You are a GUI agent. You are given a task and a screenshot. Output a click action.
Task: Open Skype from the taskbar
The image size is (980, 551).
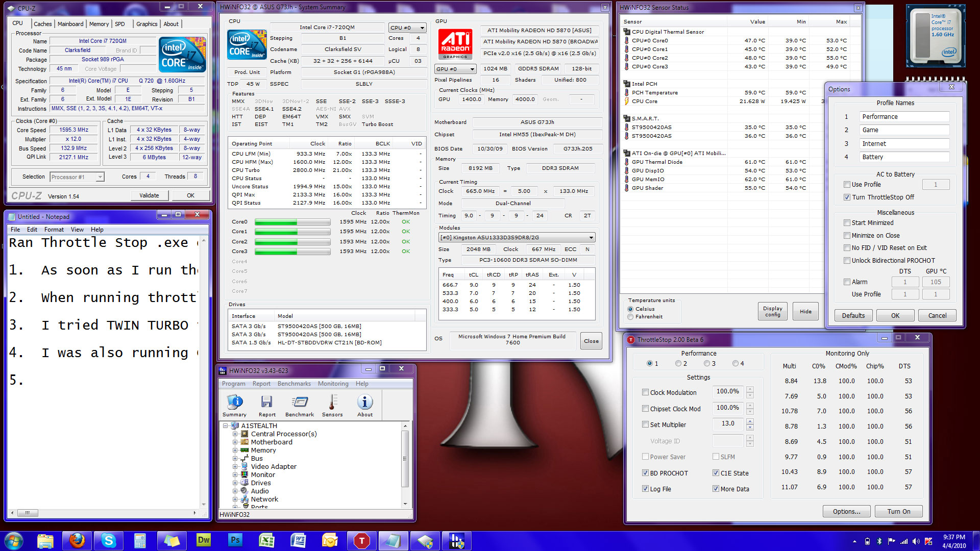[109, 541]
